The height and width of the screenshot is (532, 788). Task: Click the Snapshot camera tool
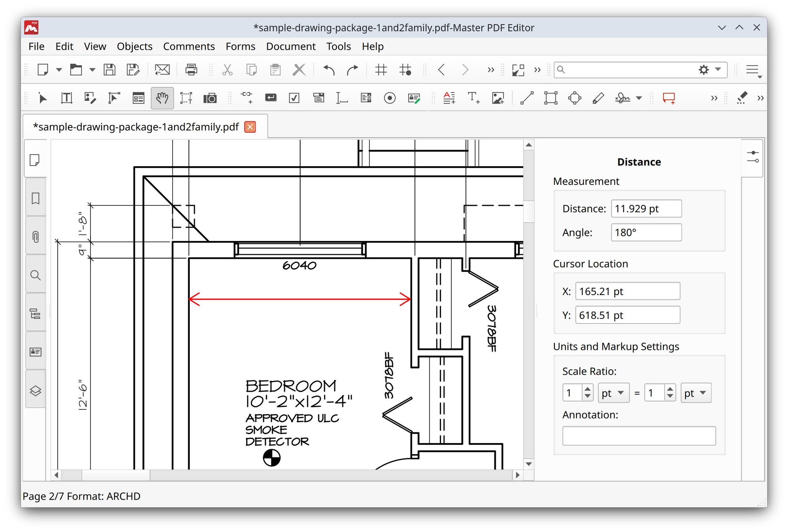point(210,98)
